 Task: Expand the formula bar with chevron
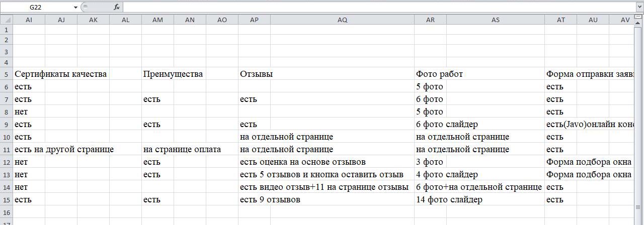pyautogui.click(x=639, y=7)
